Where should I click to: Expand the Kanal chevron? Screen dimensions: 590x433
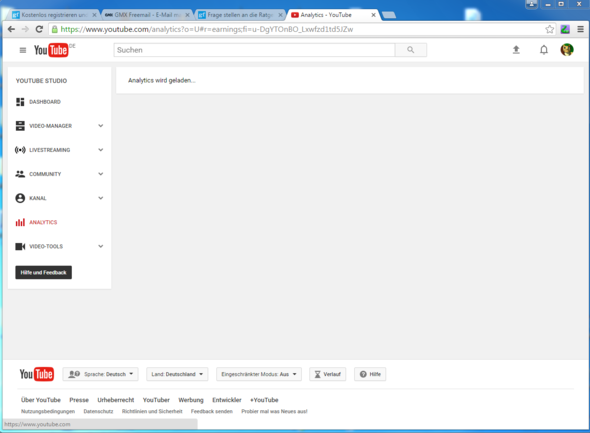[x=100, y=198]
